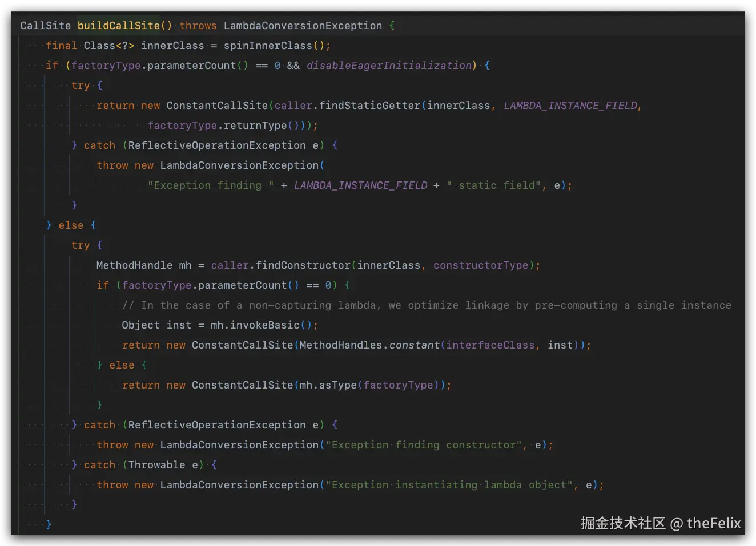The image size is (756, 546).
Task: Click the " static field" string literal
Action: pyautogui.click(x=494, y=185)
